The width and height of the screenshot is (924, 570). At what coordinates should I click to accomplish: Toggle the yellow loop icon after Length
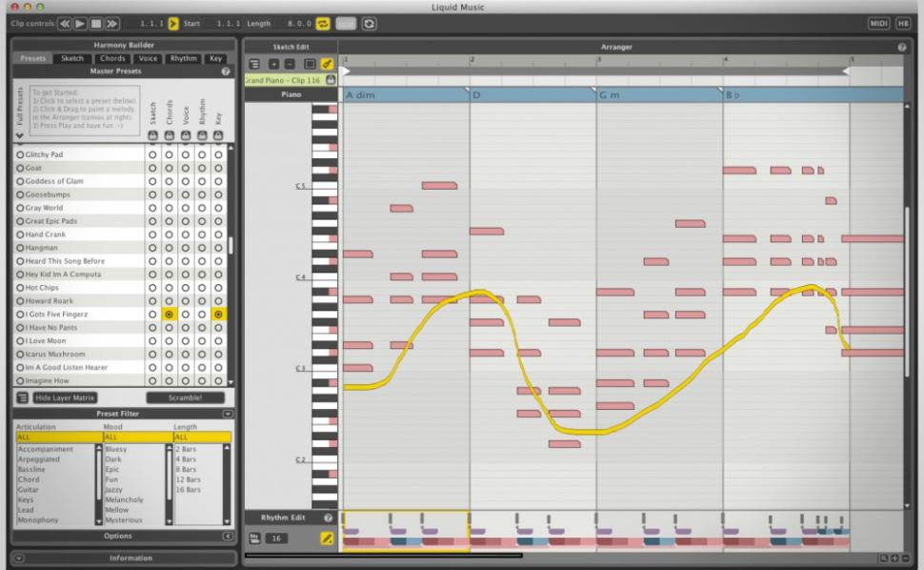coord(323,22)
